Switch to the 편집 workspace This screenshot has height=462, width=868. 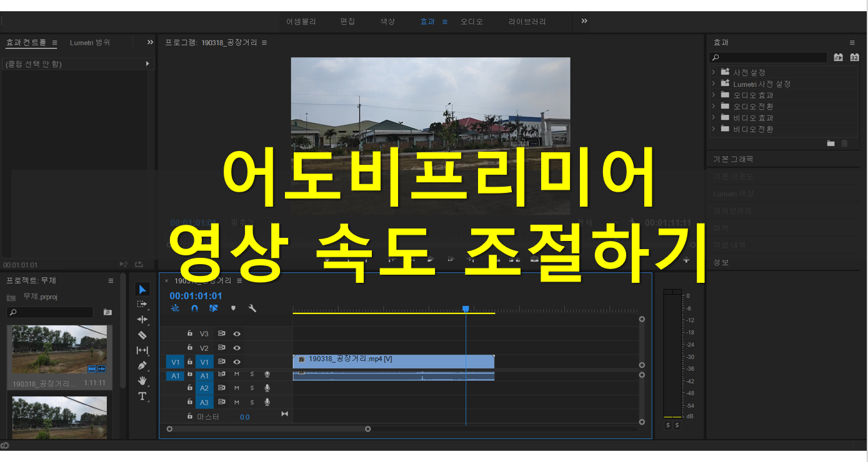pos(347,21)
